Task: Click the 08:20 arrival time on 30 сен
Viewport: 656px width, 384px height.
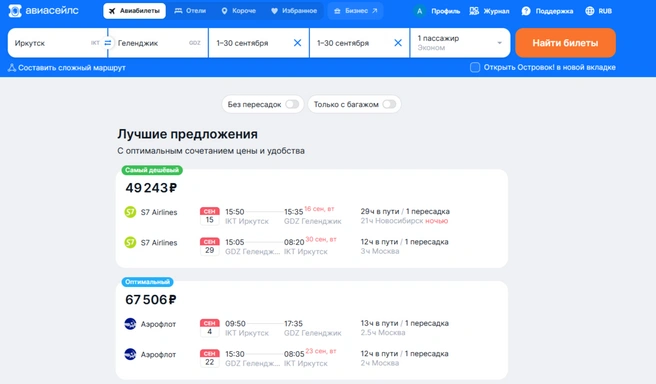Action: click(294, 242)
